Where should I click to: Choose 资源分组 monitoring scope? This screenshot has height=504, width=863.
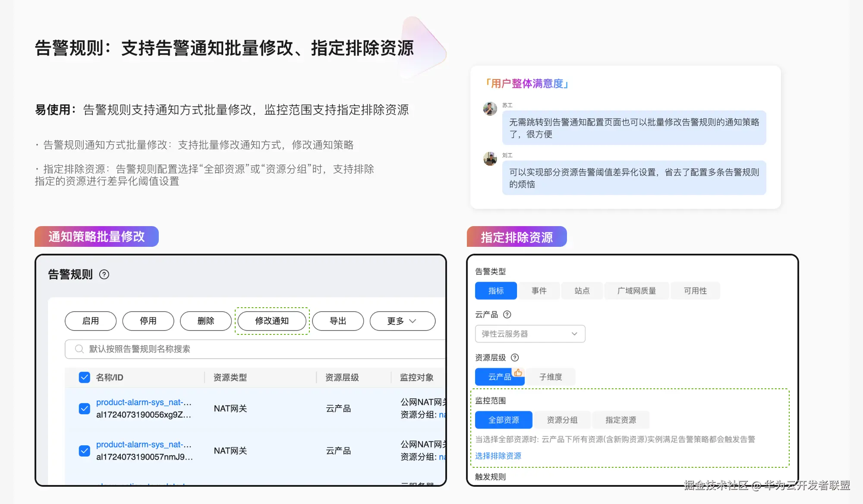pyautogui.click(x=562, y=420)
